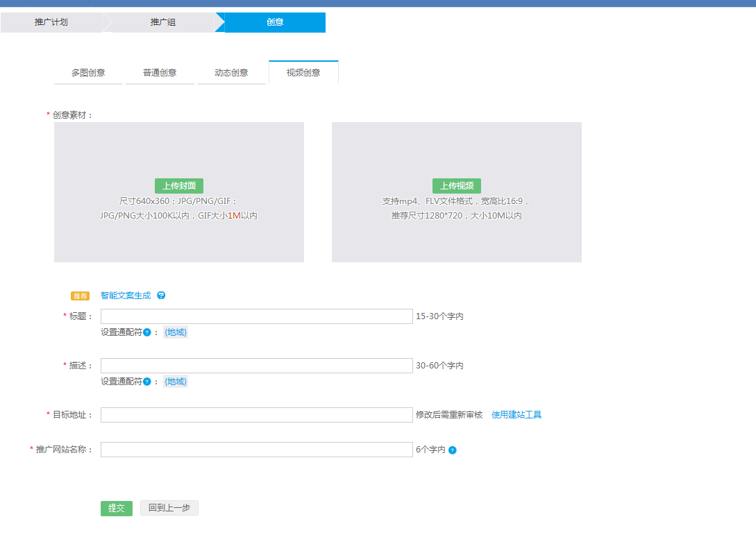Switch to the 多图创意 tab
756x544 pixels.
88,71
